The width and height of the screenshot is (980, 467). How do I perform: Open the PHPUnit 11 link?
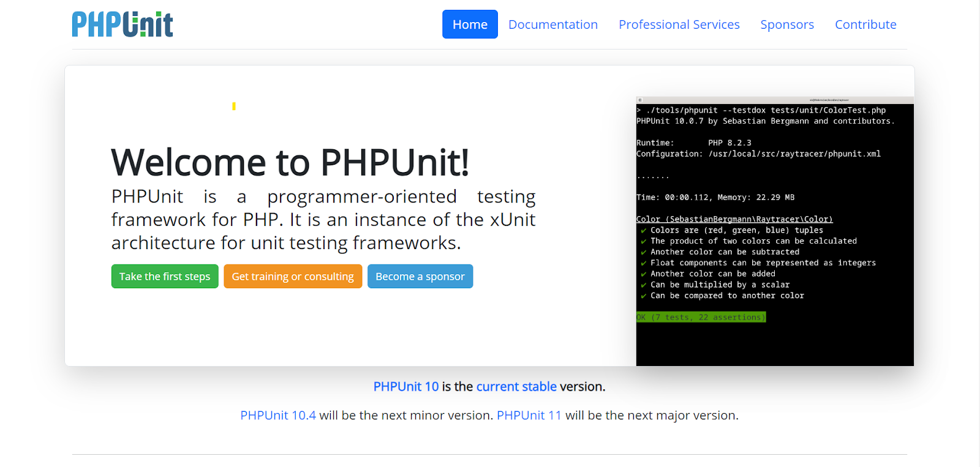(529, 416)
